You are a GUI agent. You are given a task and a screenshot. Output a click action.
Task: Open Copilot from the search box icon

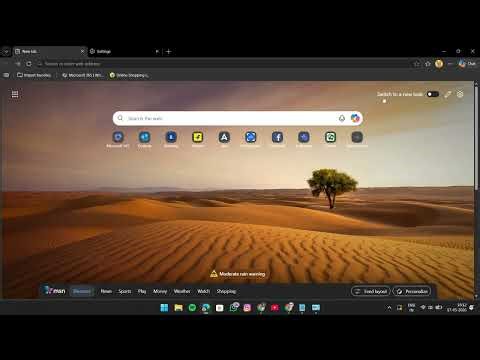355,118
